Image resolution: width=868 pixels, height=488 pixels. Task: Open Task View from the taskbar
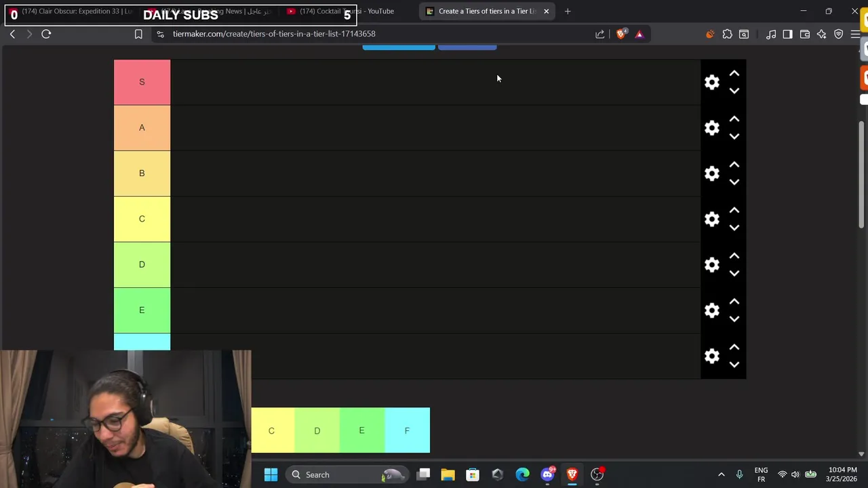pyautogui.click(x=423, y=474)
